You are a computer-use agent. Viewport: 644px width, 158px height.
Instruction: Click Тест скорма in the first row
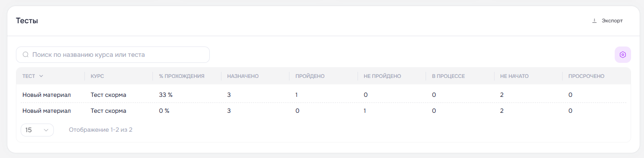108,95
